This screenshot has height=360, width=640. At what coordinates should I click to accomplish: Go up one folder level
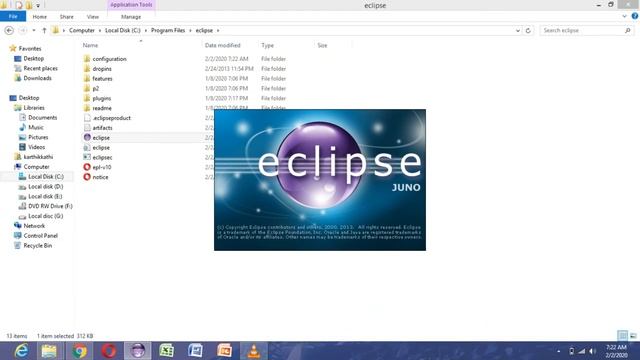click(44, 30)
